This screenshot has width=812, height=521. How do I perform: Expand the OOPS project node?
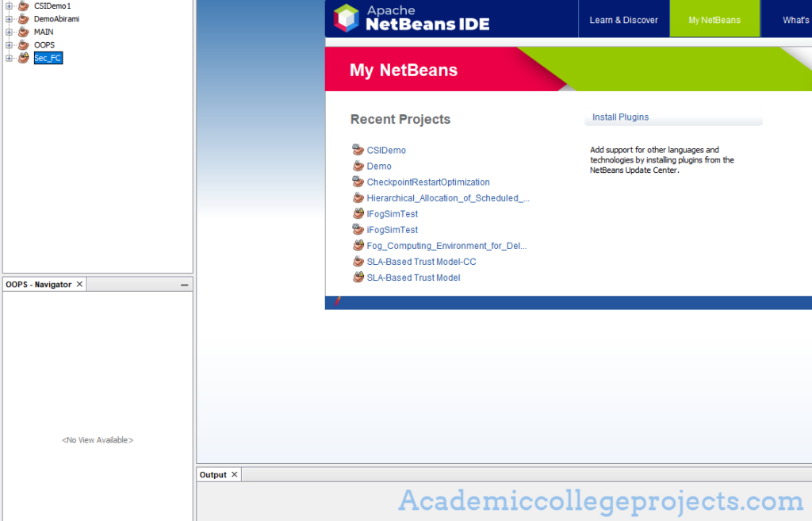[x=9, y=45]
